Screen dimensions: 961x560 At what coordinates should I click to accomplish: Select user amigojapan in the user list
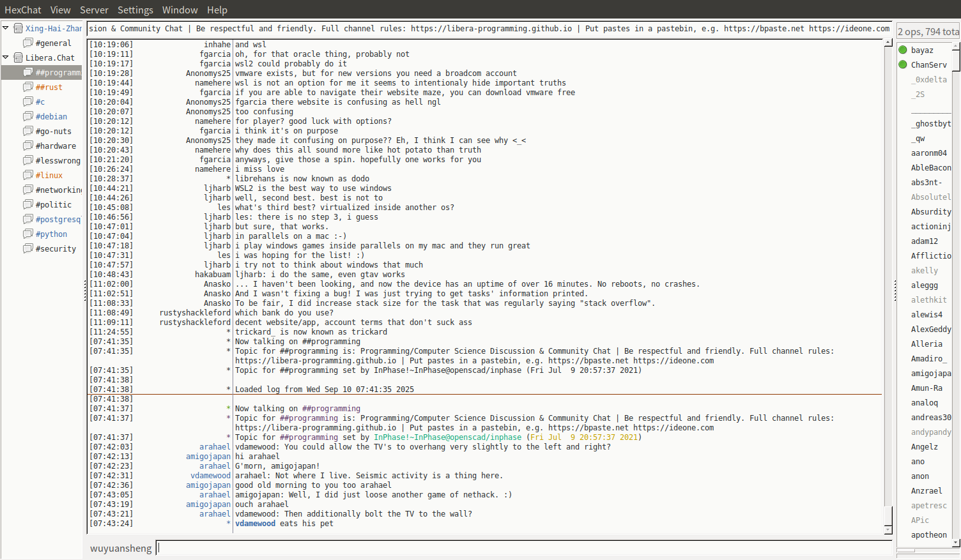931,373
